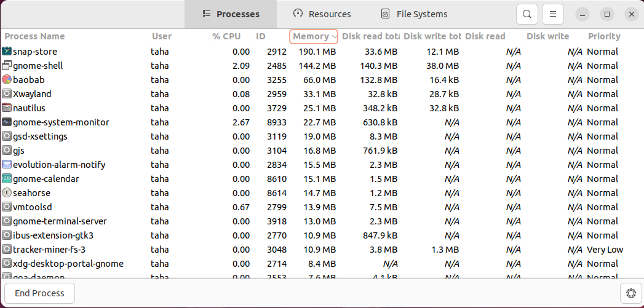
Task: Sort by Disk read column header
Action: tap(492, 36)
